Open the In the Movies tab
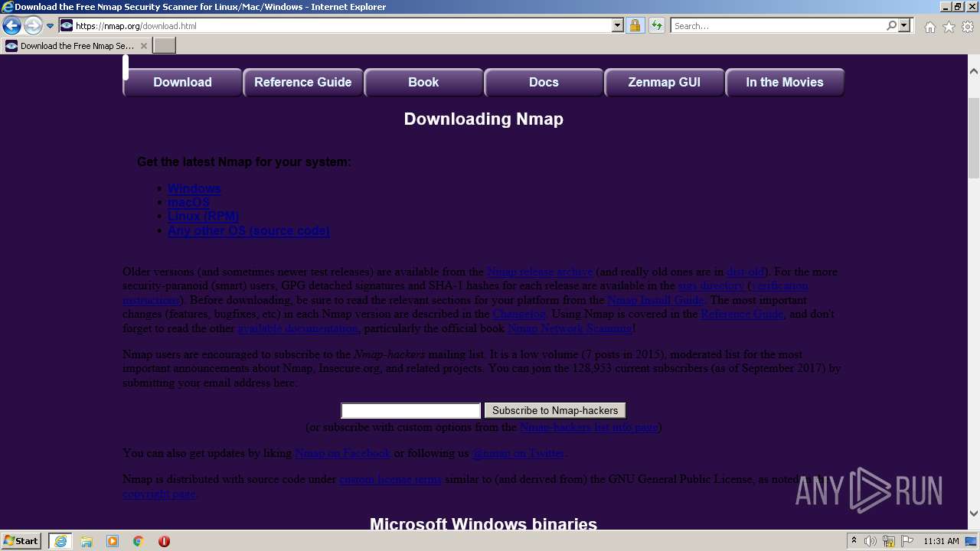Image resolution: width=980 pixels, height=551 pixels. coord(785,83)
